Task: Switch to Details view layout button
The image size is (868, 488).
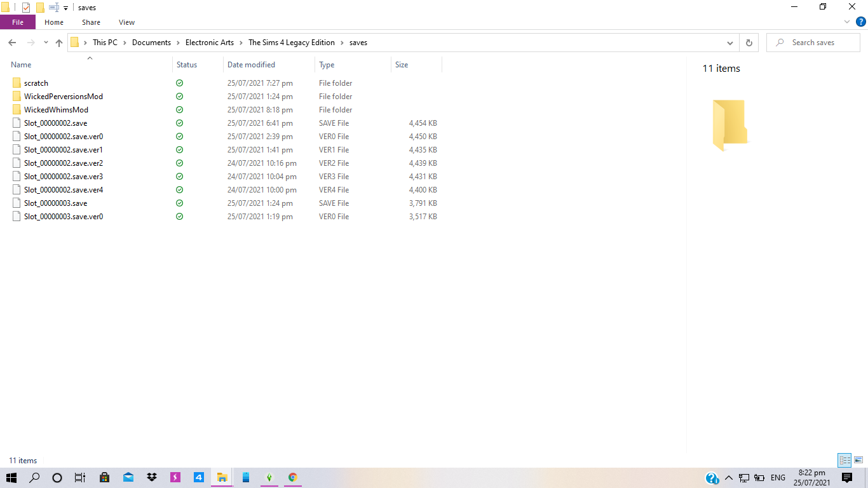Action: [x=844, y=461]
